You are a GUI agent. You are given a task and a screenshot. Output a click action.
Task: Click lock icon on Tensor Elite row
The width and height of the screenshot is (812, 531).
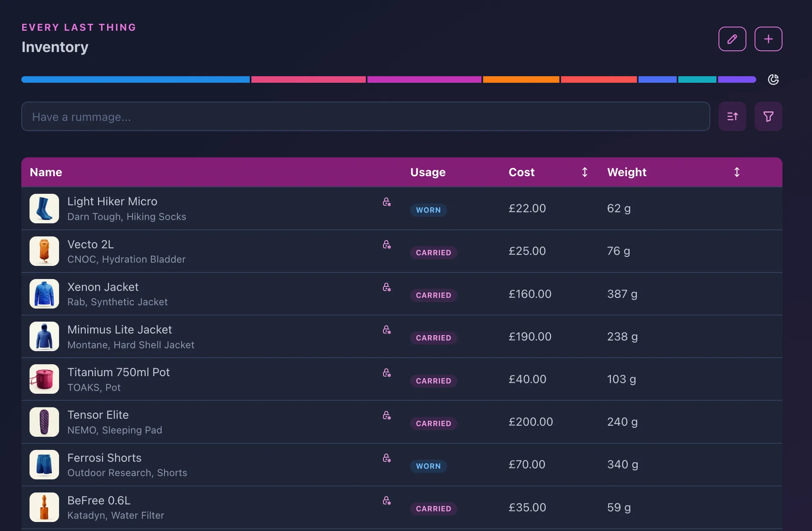pos(387,415)
